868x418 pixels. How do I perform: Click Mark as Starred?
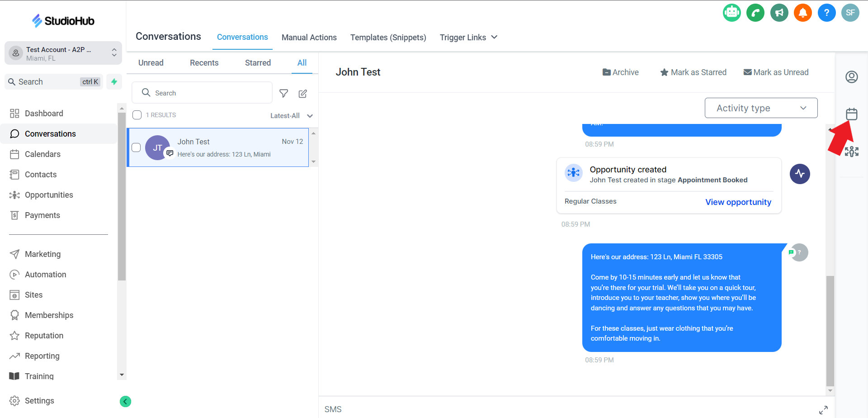(693, 72)
